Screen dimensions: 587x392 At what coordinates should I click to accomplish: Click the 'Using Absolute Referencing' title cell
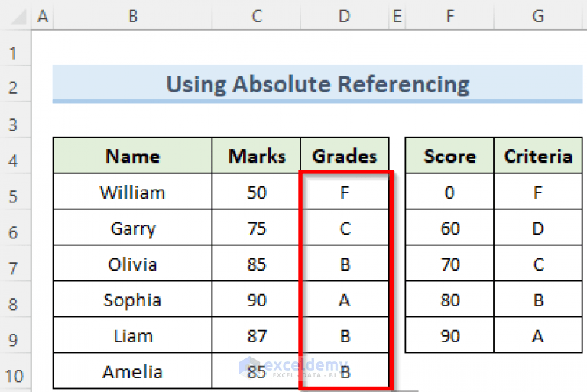[x=317, y=84]
